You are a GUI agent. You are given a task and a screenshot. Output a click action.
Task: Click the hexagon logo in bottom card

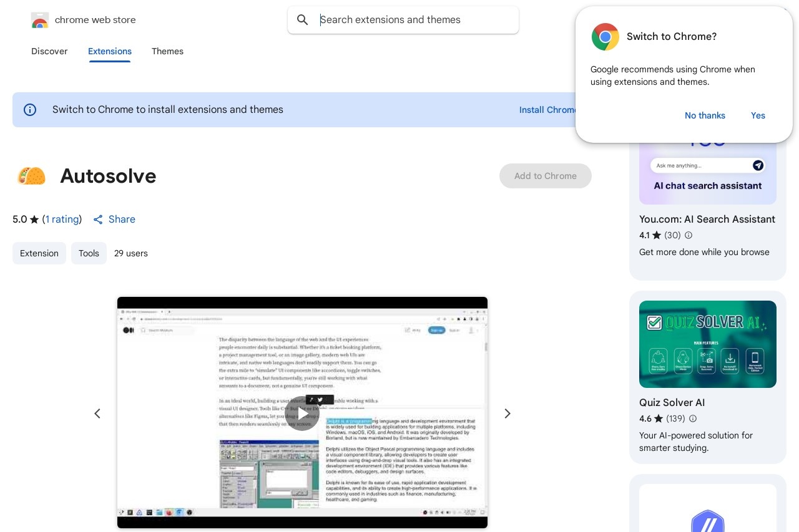[708, 521]
